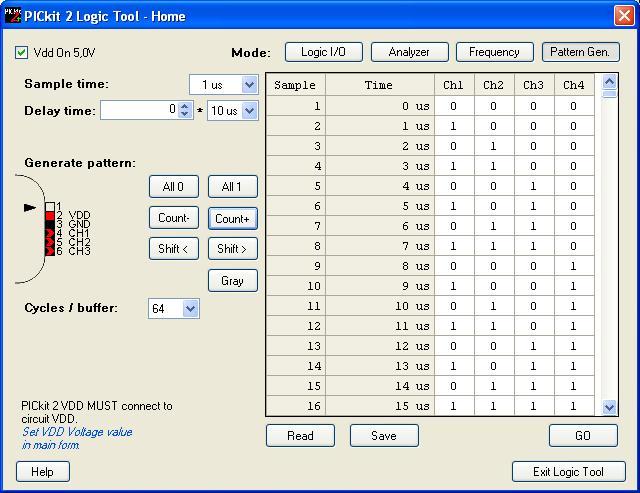Generate Count+ pattern
Image resolution: width=640 pixels, height=493 pixels.
(x=233, y=219)
